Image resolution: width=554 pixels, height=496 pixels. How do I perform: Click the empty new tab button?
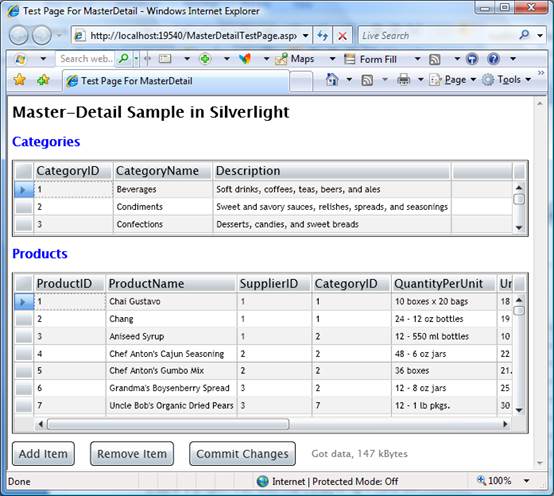[x=301, y=82]
